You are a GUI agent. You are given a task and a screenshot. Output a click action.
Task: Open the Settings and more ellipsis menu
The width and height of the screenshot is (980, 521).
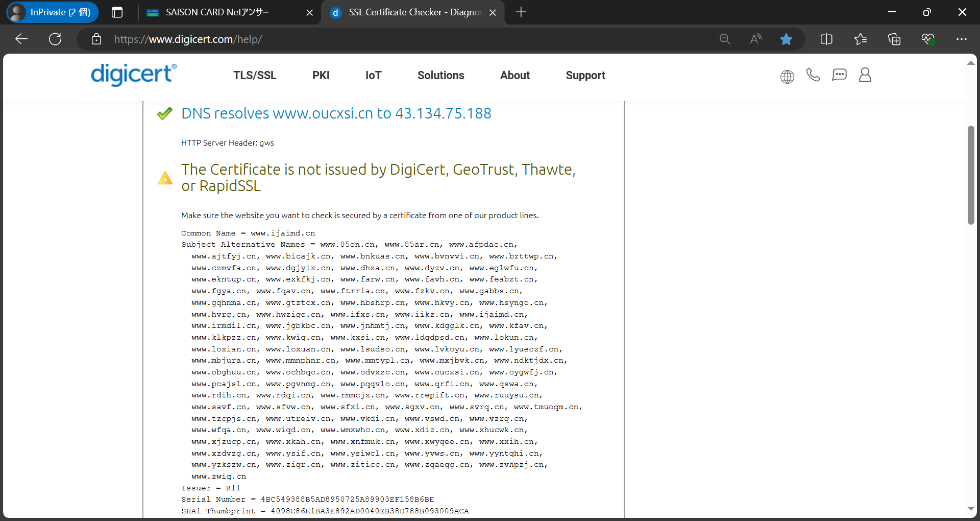pyautogui.click(x=962, y=39)
